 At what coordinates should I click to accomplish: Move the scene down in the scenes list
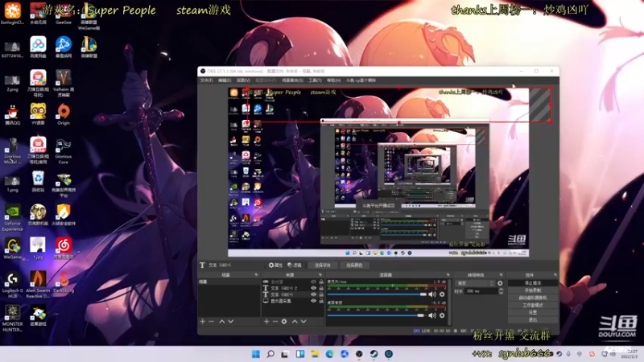click(231, 321)
